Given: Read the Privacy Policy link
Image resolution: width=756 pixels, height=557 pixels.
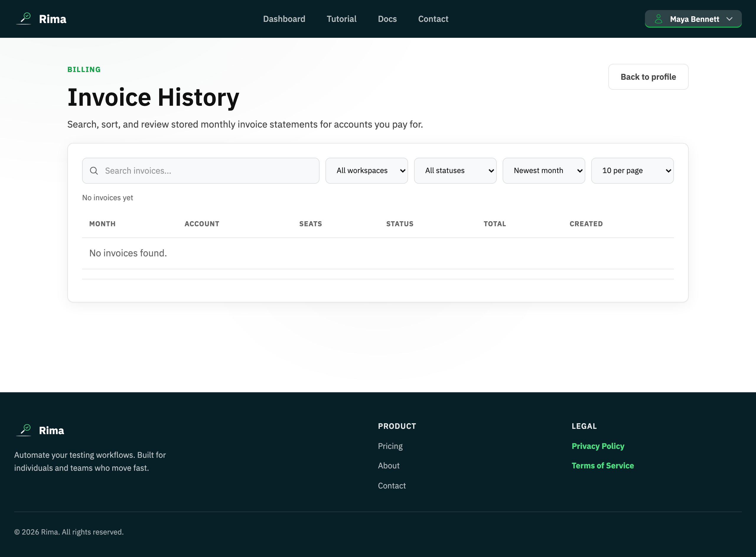Looking at the screenshot, I should 598,446.
